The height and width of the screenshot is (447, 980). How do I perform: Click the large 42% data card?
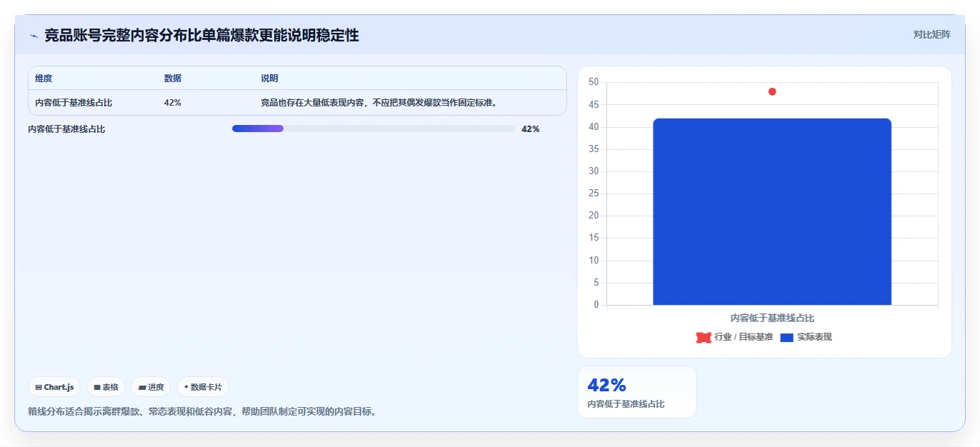[x=636, y=392]
